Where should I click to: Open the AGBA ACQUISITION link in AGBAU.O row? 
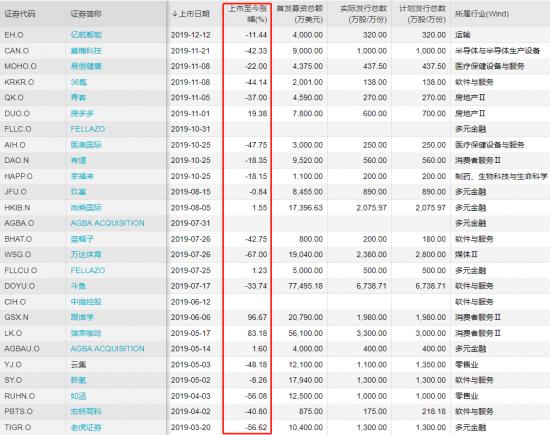point(107,349)
